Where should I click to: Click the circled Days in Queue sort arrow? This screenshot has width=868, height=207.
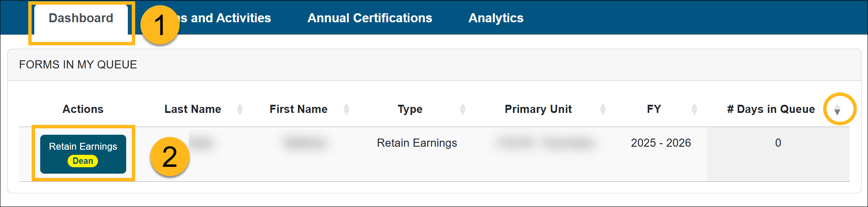click(x=837, y=110)
